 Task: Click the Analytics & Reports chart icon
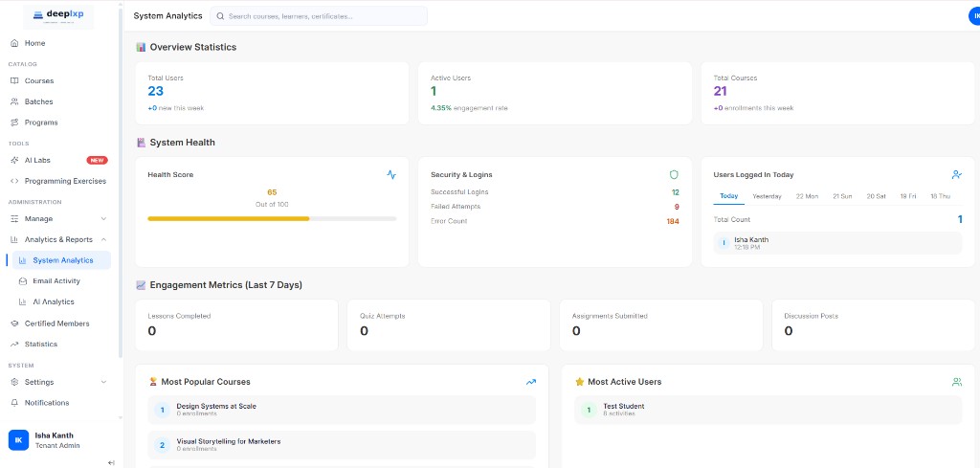pos(14,239)
